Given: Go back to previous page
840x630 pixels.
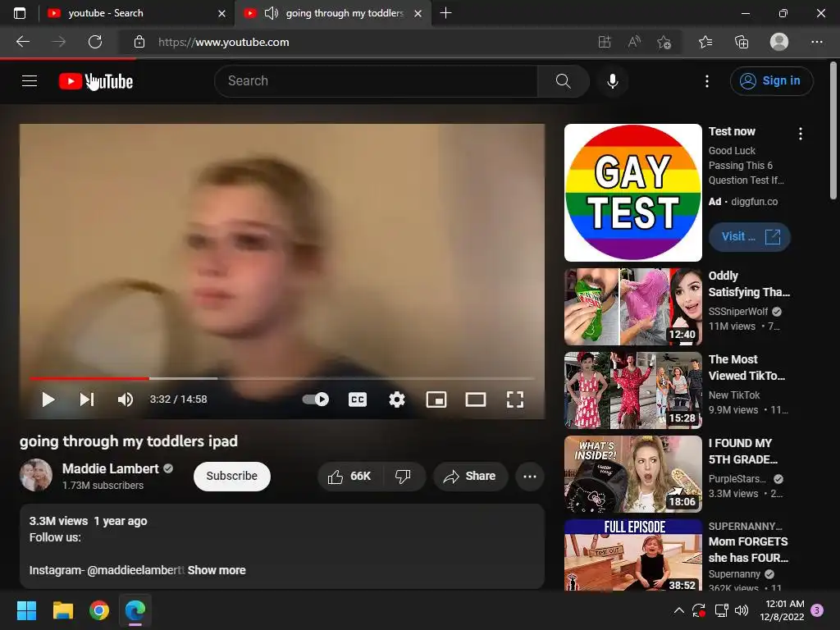Looking at the screenshot, I should (23, 42).
